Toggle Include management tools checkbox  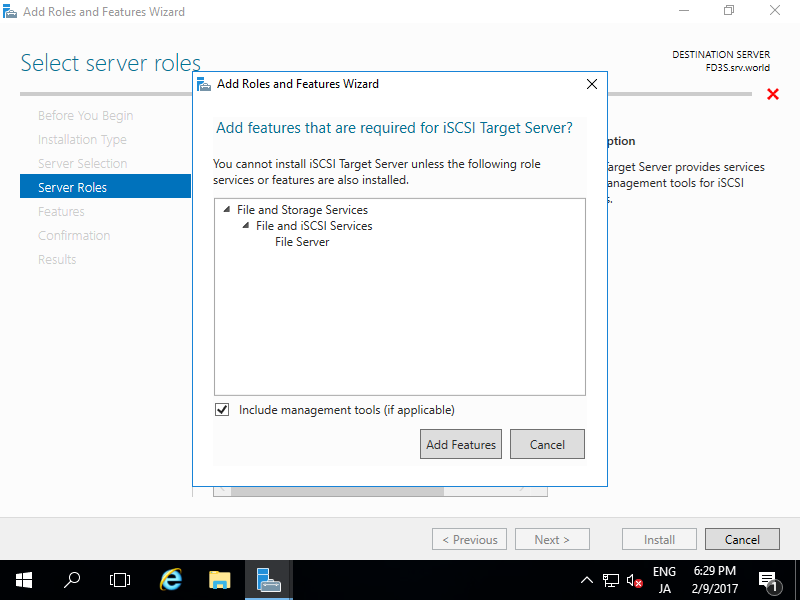[222, 410]
